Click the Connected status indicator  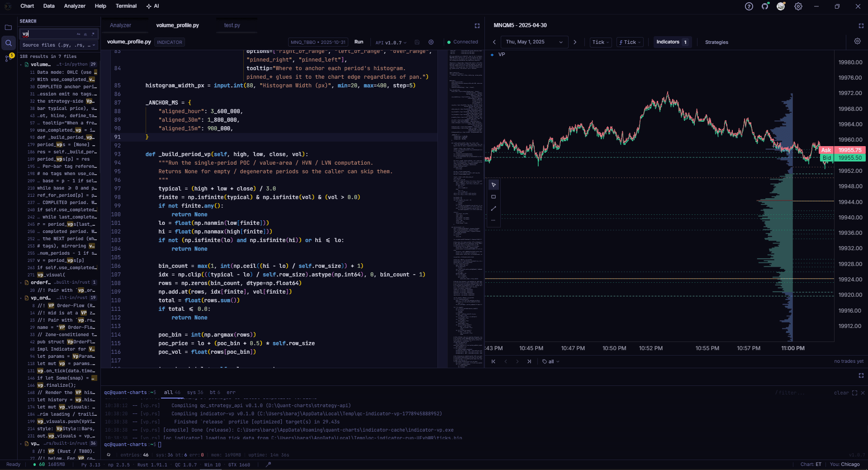[x=462, y=42]
